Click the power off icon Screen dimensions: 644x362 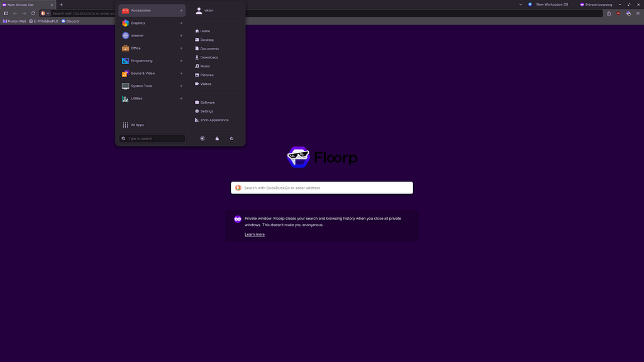click(231, 139)
